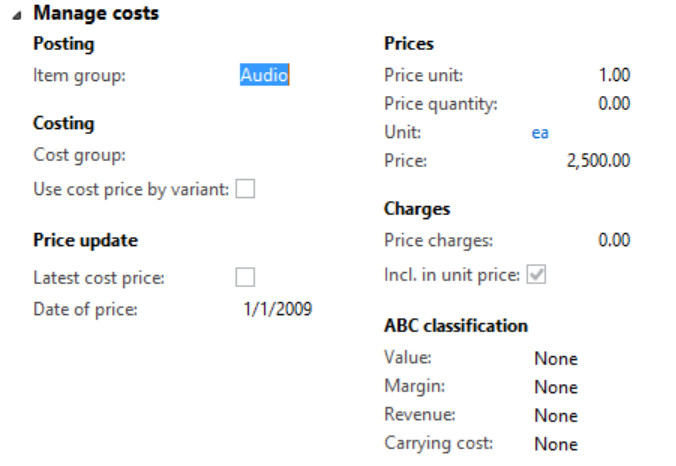Click the ABC classification group heading
This screenshot has width=676, height=466.
455,326
